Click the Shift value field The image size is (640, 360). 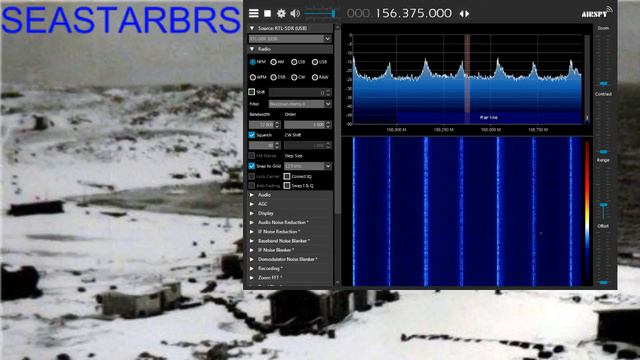(x=300, y=93)
